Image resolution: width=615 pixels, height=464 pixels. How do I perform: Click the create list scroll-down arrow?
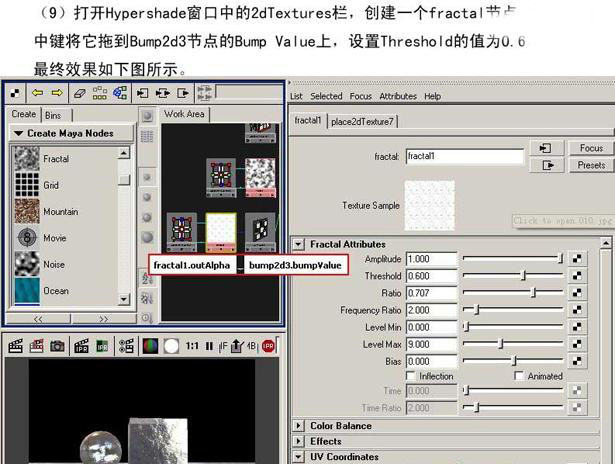pos(124,300)
